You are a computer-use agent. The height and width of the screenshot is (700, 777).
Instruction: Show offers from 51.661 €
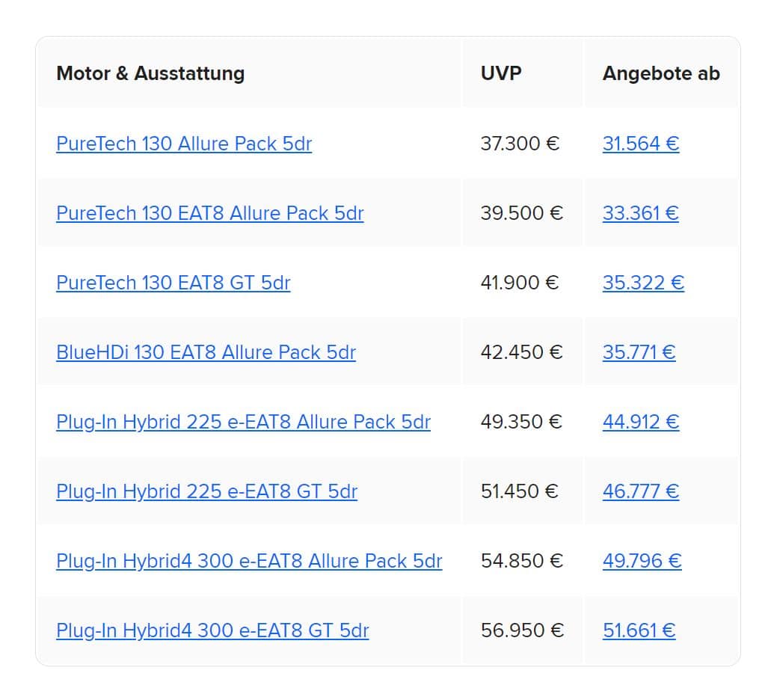[x=639, y=630]
